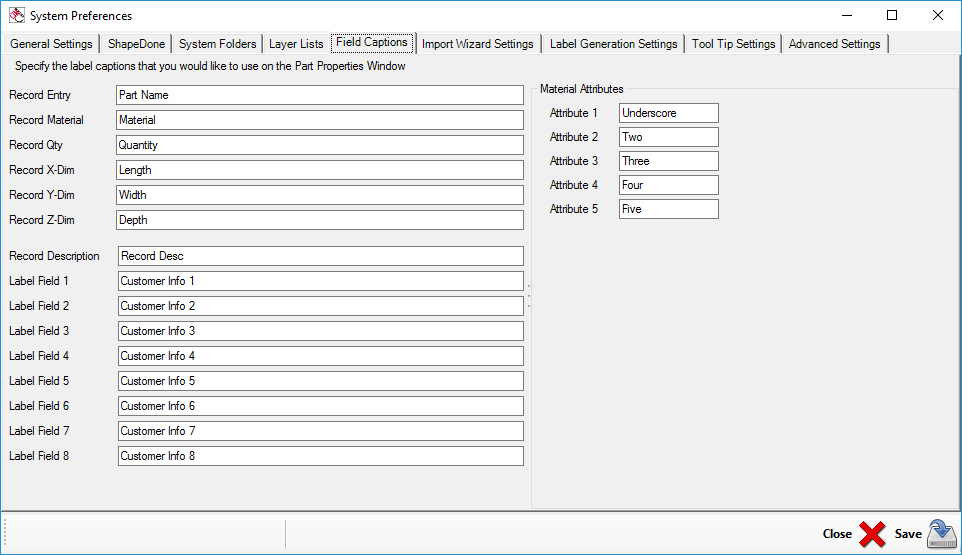This screenshot has height=555, width=962.
Task: Edit the Record Entry field containing Part Name
Action: coord(320,95)
